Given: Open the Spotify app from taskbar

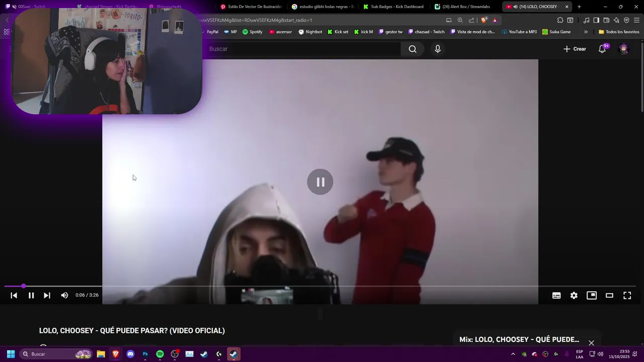Looking at the screenshot, I should coord(160,354).
